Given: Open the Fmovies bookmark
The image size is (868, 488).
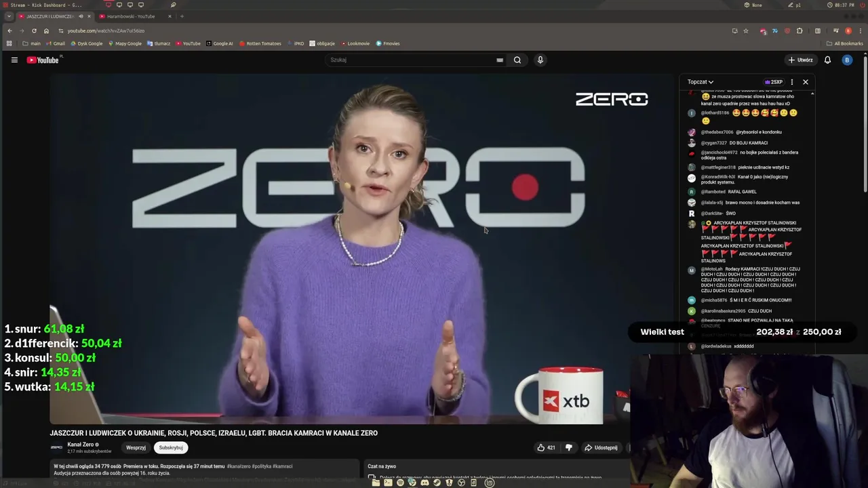Looking at the screenshot, I should tap(388, 43).
